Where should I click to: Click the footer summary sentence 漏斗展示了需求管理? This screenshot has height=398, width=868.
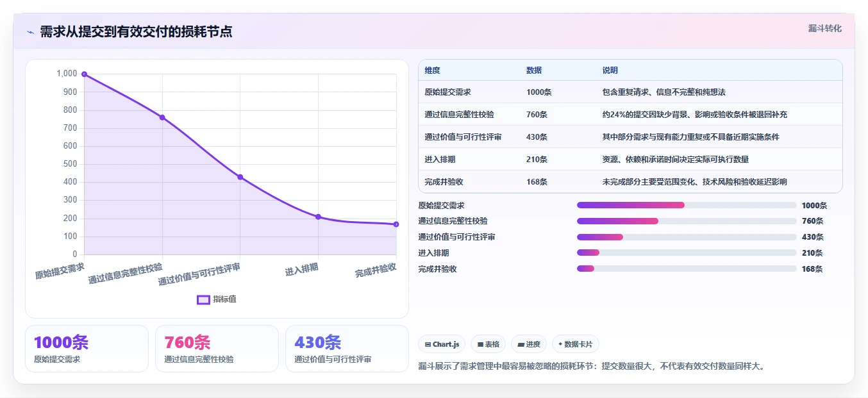coord(592,367)
